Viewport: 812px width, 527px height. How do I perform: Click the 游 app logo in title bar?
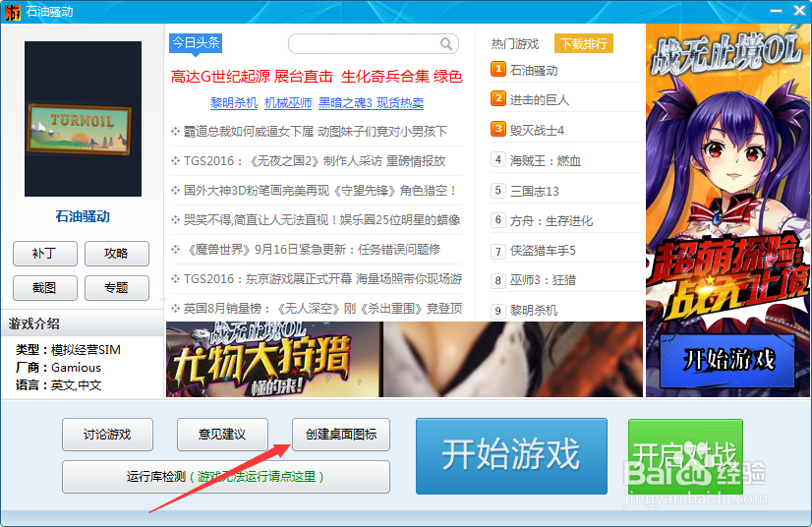13,12
